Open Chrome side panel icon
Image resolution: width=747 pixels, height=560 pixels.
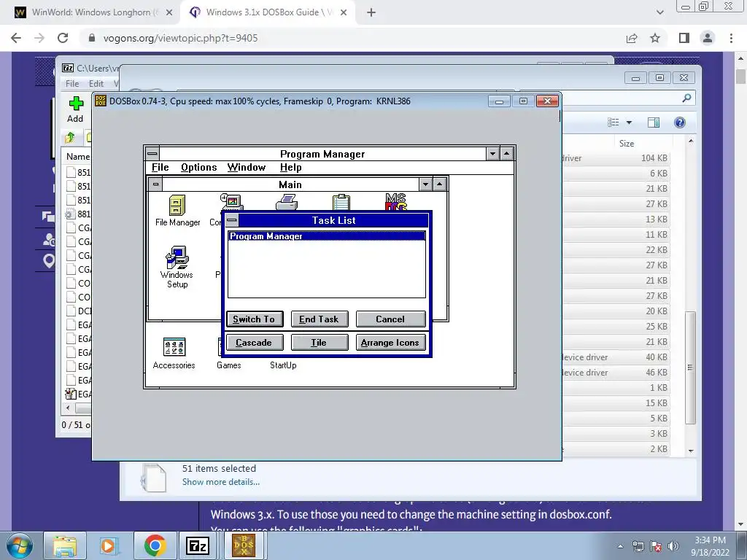click(x=684, y=38)
